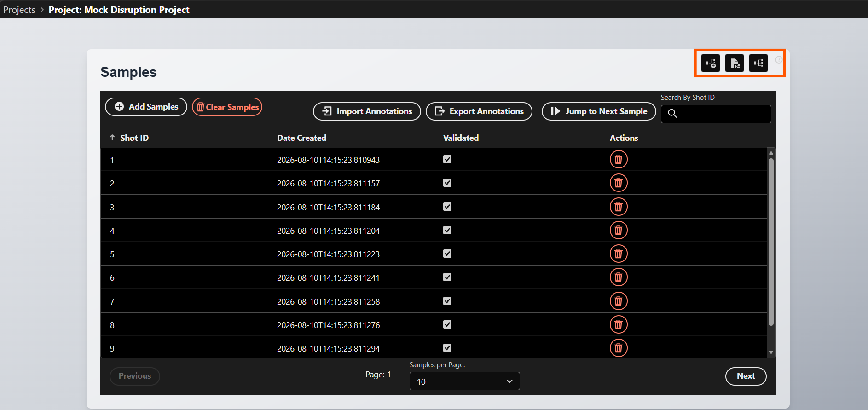Click the scrollbar down arrow in samples table
Image resolution: width=868 pixels, height=410 pixels.
pos(771,352)
